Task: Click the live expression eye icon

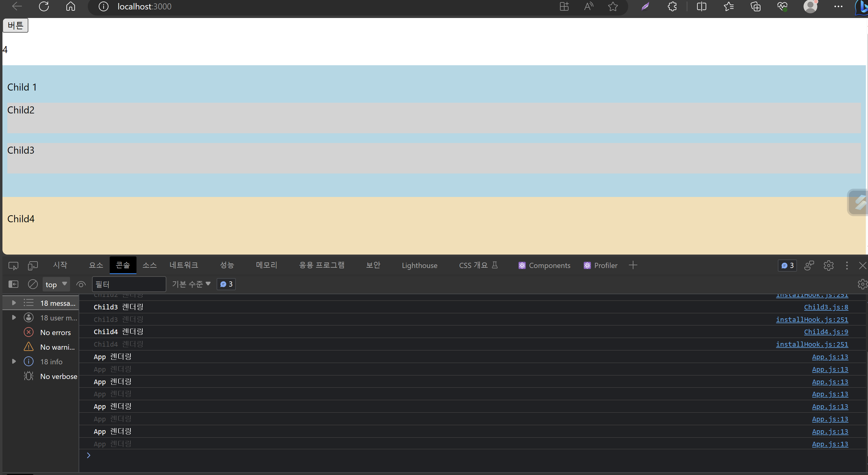Action: click(81, 284)
